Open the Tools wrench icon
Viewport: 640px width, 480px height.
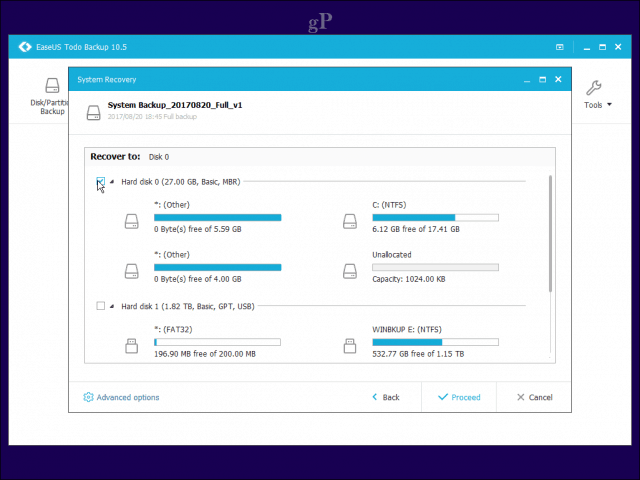pos(593,88)
